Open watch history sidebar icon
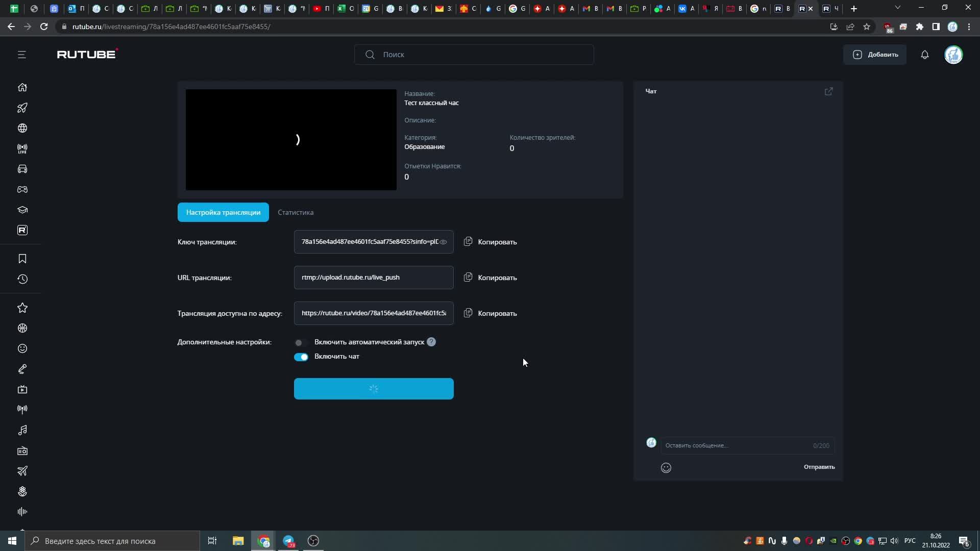 click(x=22, y=279)
